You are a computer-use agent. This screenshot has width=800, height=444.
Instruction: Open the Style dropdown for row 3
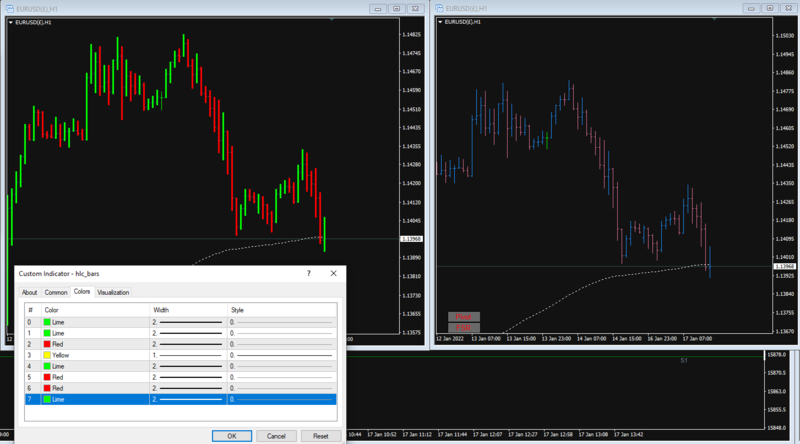click(282, 355)
